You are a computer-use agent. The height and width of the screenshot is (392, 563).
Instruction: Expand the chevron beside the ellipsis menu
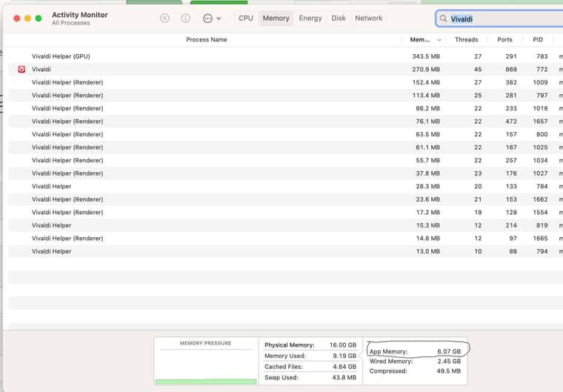click(x=219, y=19)
